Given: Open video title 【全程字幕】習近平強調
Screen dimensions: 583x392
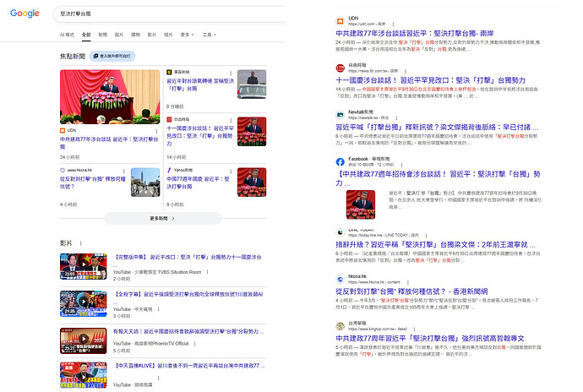Looking at the screenshot, I should [x=188, y=294].
